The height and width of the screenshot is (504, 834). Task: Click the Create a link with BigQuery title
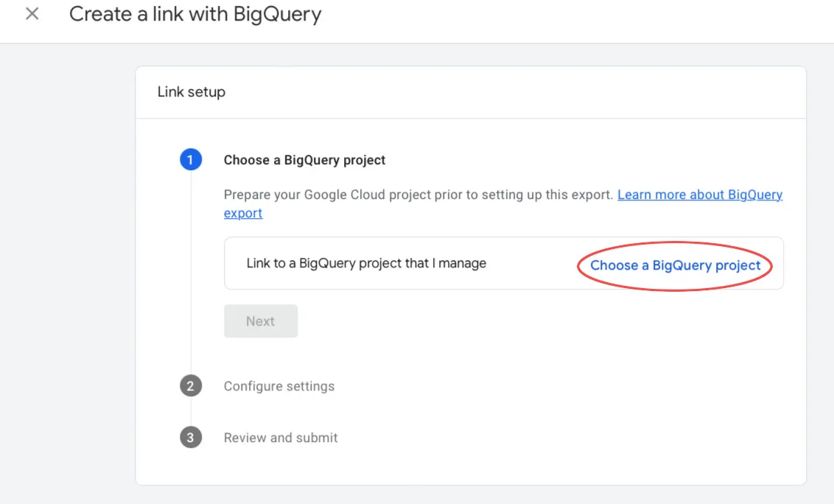pyautogui.click(x=195, y=14)
